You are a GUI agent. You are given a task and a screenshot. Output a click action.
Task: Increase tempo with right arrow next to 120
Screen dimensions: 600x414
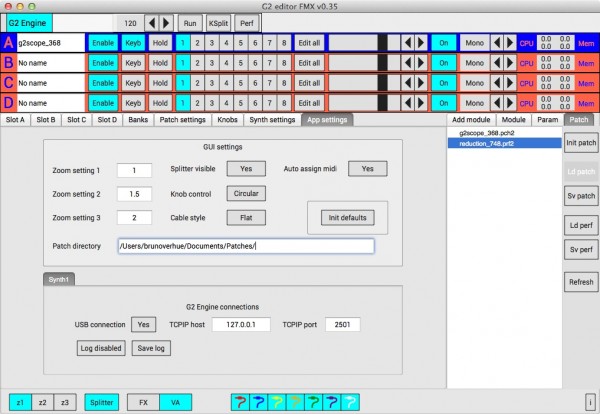pyautogui.click(x=166, y=23)
